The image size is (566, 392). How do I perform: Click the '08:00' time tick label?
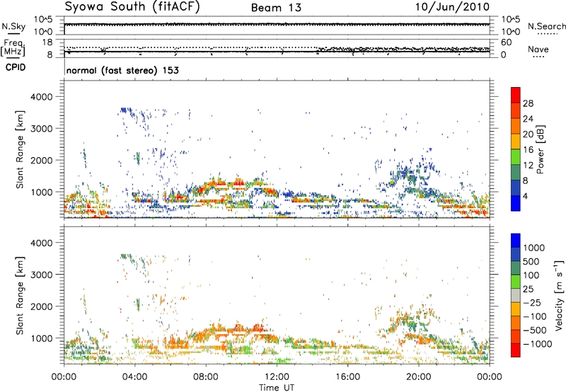point(206,377)
